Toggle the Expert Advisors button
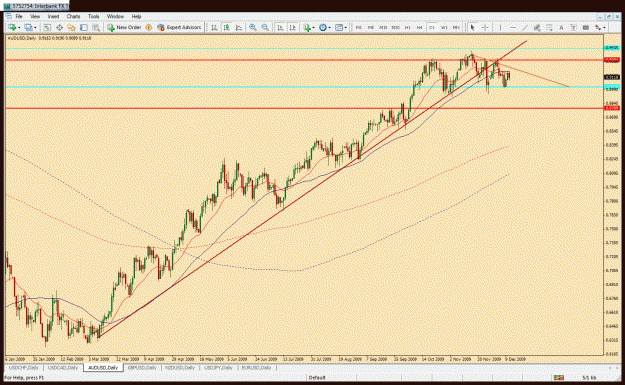 [x=179, y=28]
